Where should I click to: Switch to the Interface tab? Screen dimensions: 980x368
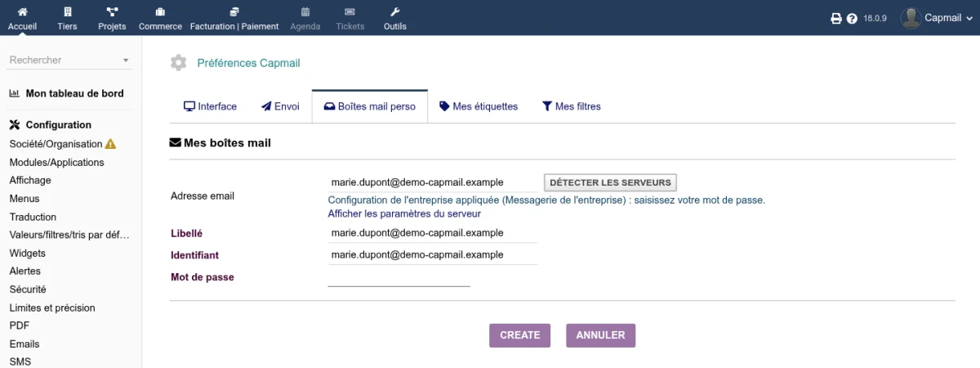click(211, 106)
